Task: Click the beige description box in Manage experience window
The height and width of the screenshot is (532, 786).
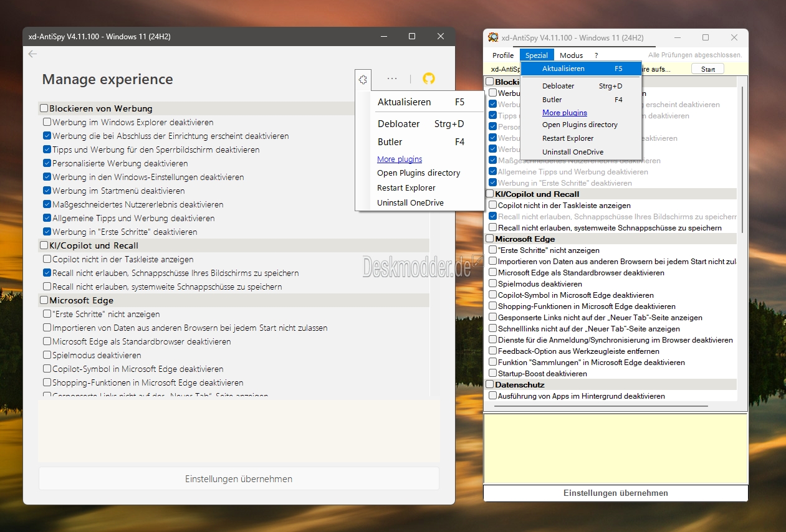Action: coord(239,430)
